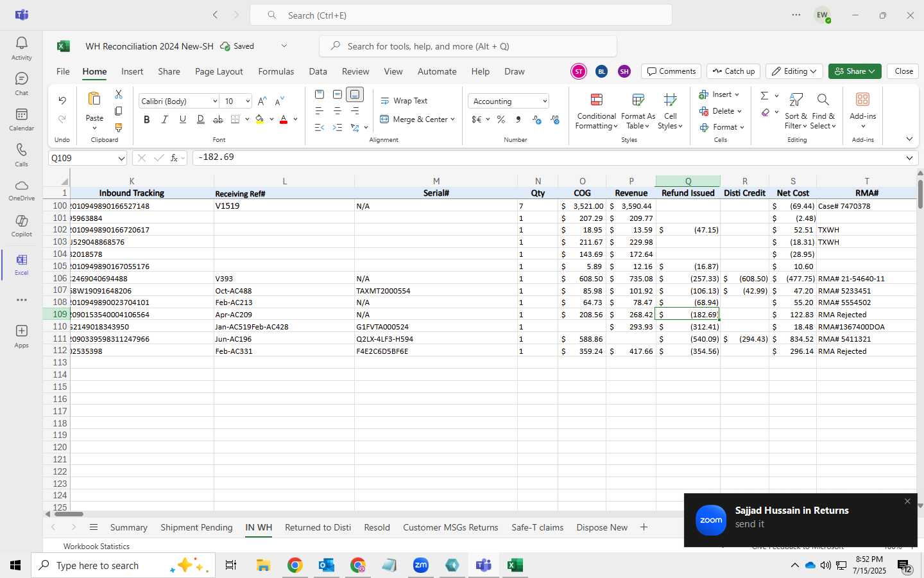924x578 pixels.
Task: Decrease decimal places icon
Action: 555,119
